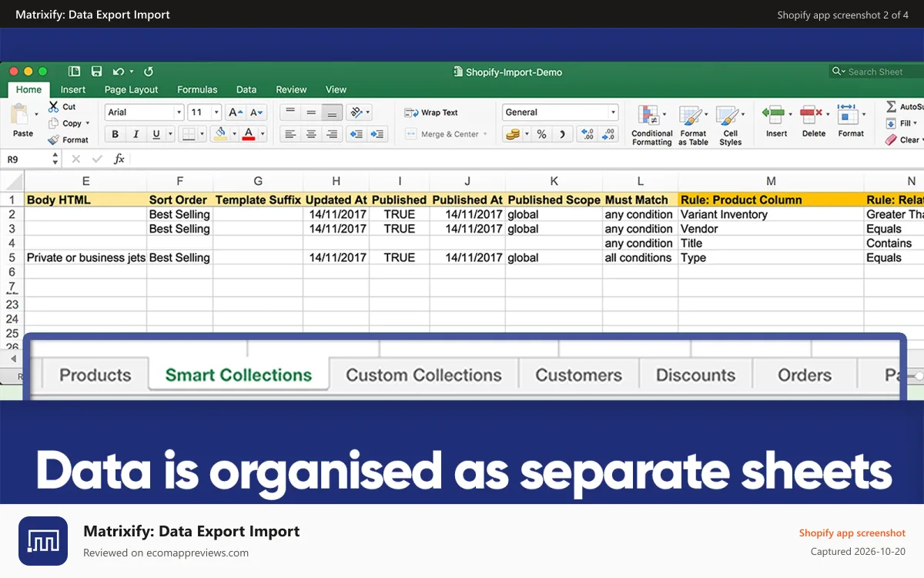
Task: Align cell text right
Action: 332,134
